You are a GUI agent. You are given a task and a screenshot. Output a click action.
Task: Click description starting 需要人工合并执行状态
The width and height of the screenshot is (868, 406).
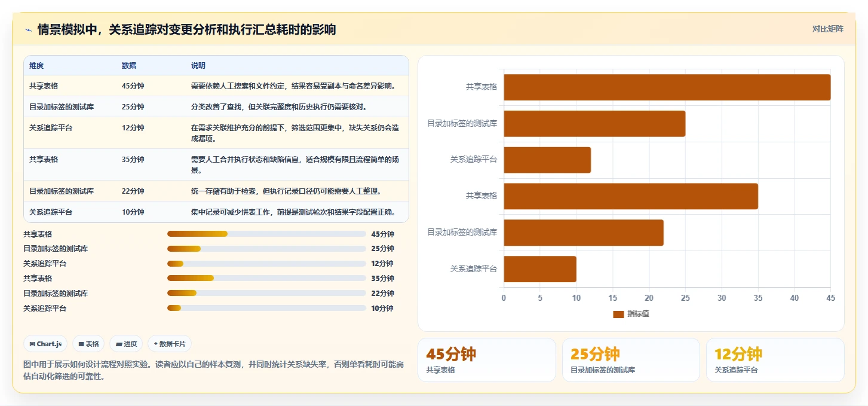[x=295, y=164]
